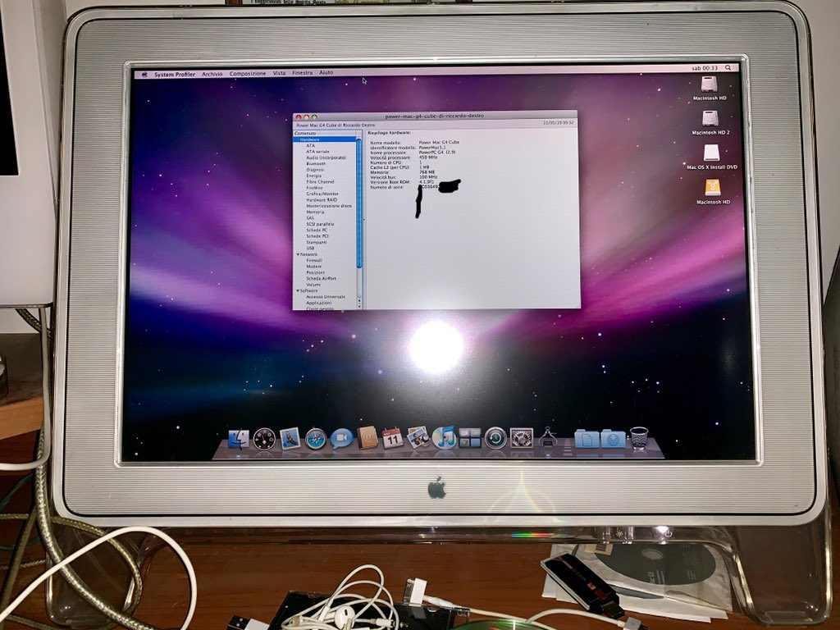
Task: Select Masterizzazione disco entry
Action: click(329, 206)
